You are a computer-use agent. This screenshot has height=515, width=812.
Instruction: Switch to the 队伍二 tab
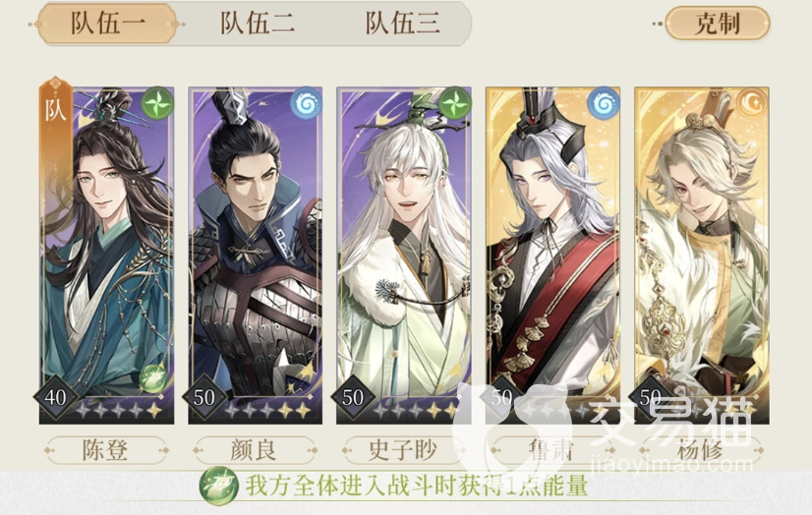258,24
